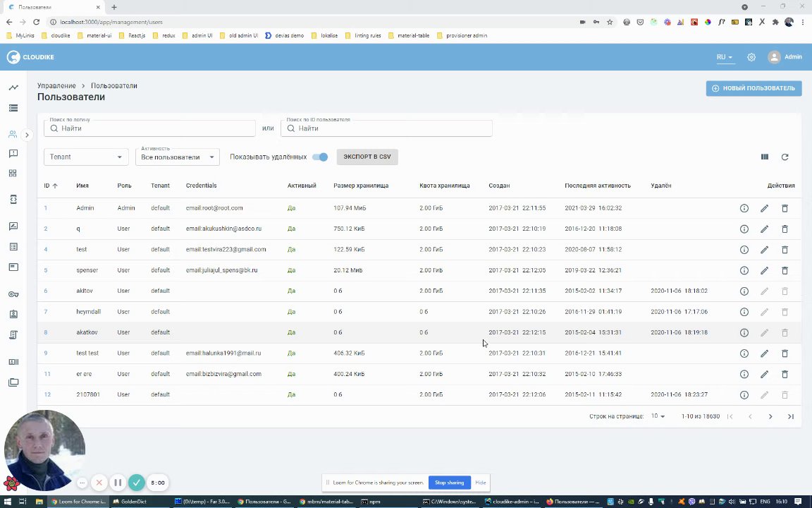Open storage list icon in sidebar
This screenshot has height=508, width=812.
[x=13, y=108]
